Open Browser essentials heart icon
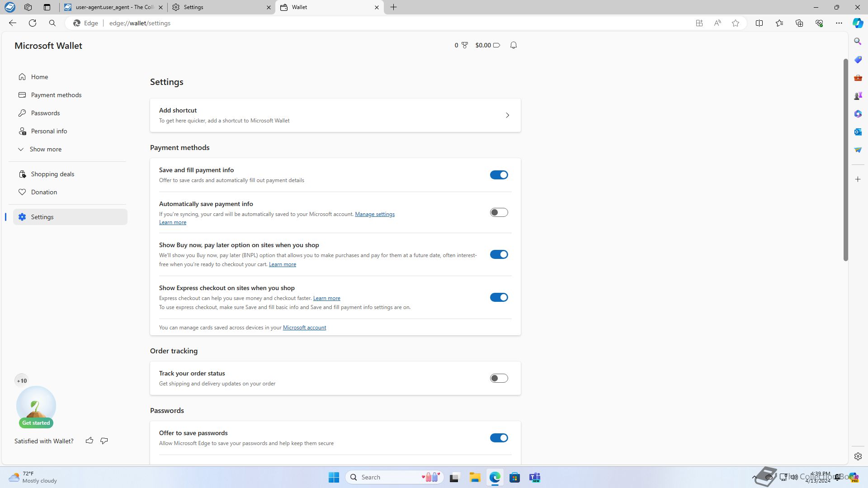This screenshot has width=868, height=488. (x=819, y=23)
